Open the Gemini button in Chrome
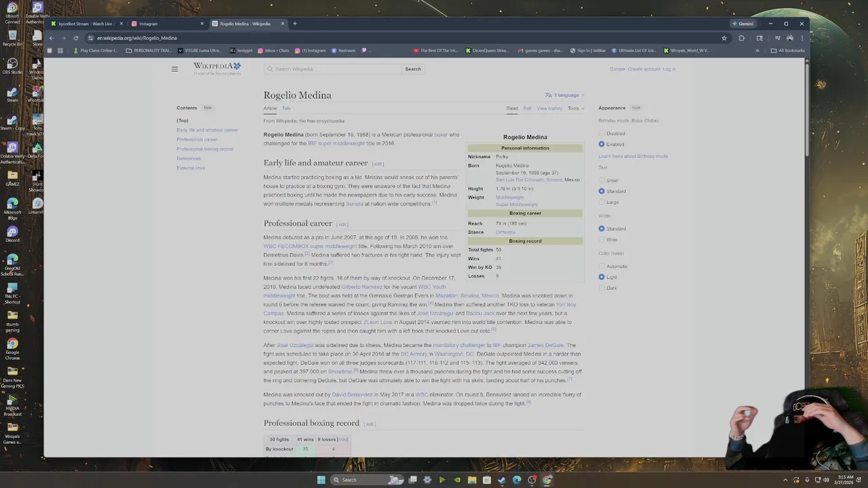 click(743, 24)
